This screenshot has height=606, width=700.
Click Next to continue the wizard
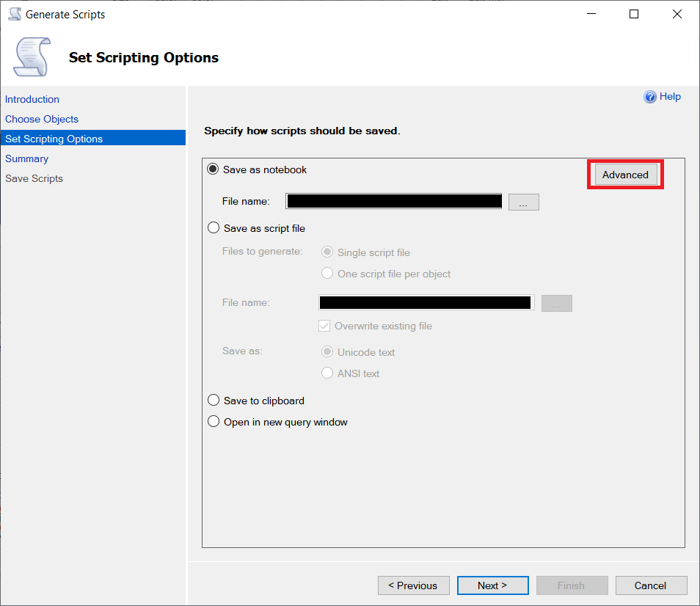pyautogui.click(x=492, y=585)
